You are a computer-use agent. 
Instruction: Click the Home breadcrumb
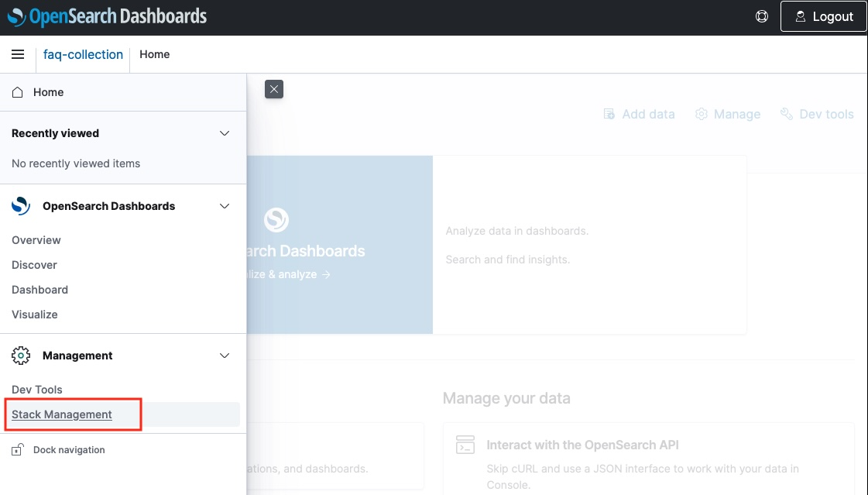click(x=154, y=54)
